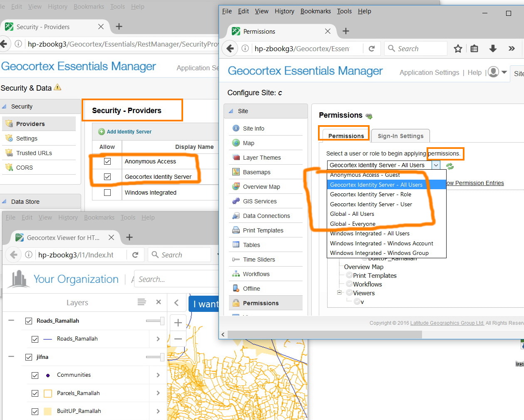Open Offline icon in Site menu
Image resolution: width=524 pixels, height=420 pixels.
(x=236, y=289)
